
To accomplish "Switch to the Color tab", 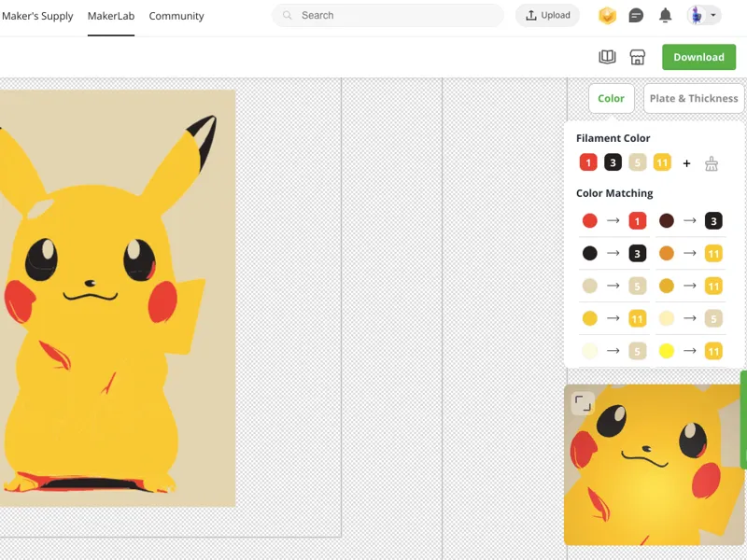I will pyautogui.click(x=612, y=99).
